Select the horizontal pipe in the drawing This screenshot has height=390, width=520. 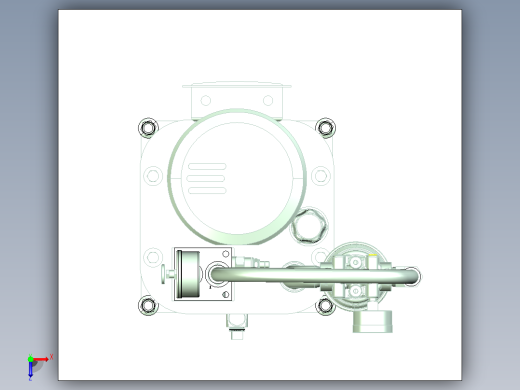pos(315,276)
